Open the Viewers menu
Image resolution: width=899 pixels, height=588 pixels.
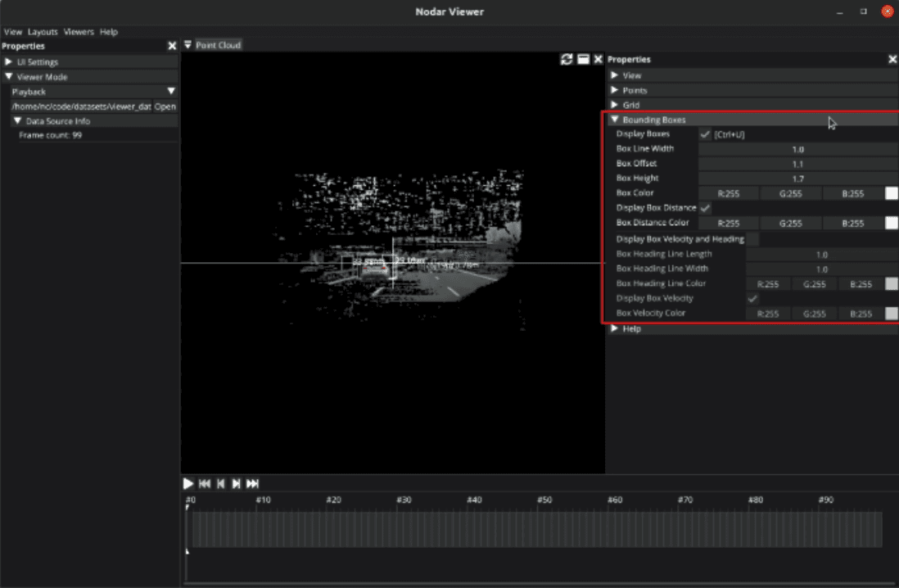click(x=79, y=32)
